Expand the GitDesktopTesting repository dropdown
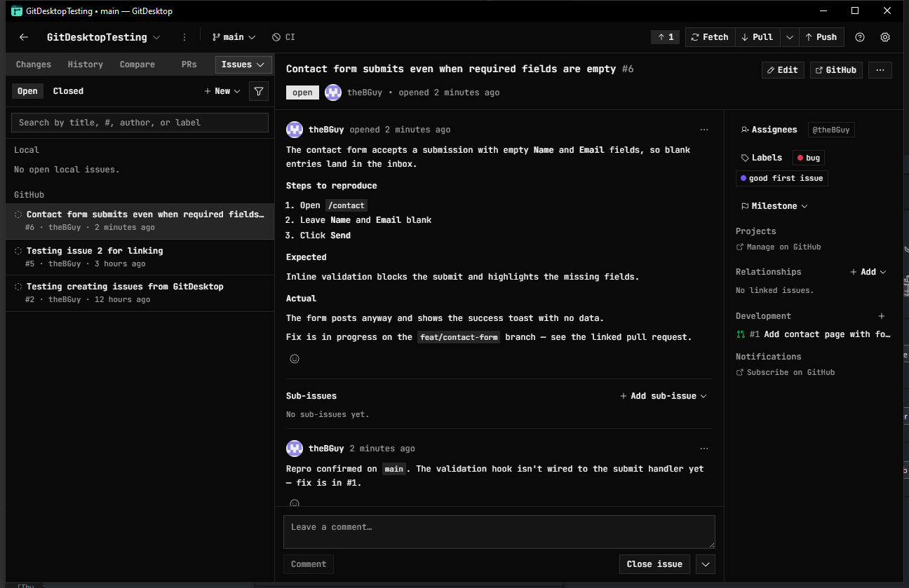 click(104, 37)
